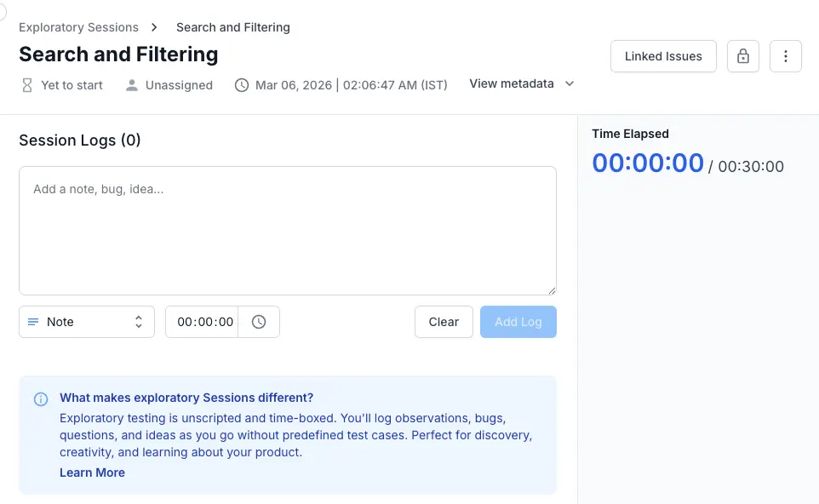Image resolution: width=819 pixels, height=504 pixels.
Task: Open the Note log type dropdown
Action: pyautogui.click(x=86, y=322)
